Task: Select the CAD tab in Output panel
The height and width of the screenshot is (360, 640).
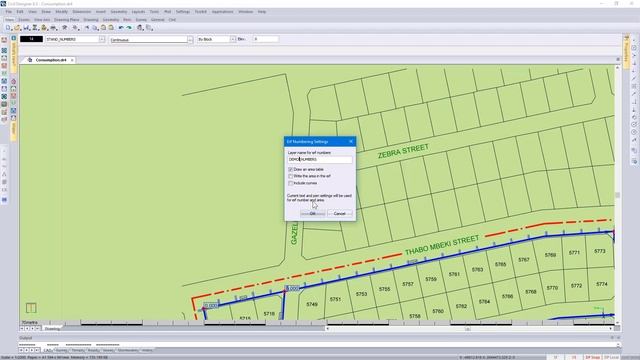Action: pos(48,350)
